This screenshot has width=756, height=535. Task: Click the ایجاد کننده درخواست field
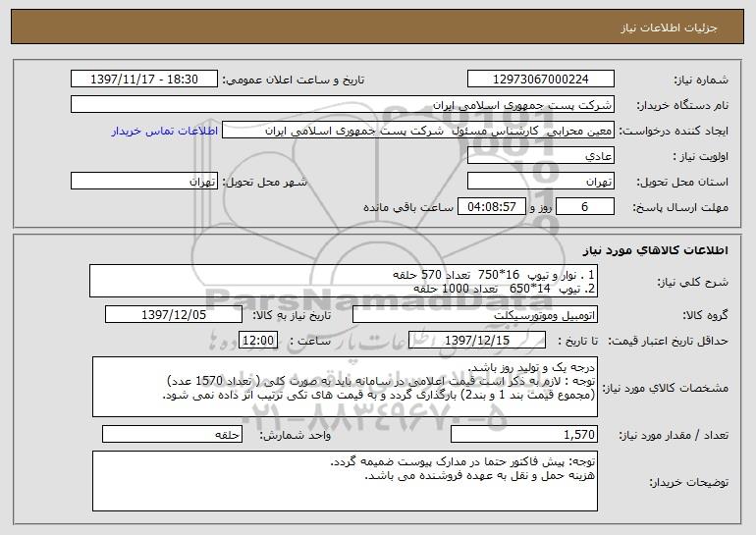click(418, 131)
